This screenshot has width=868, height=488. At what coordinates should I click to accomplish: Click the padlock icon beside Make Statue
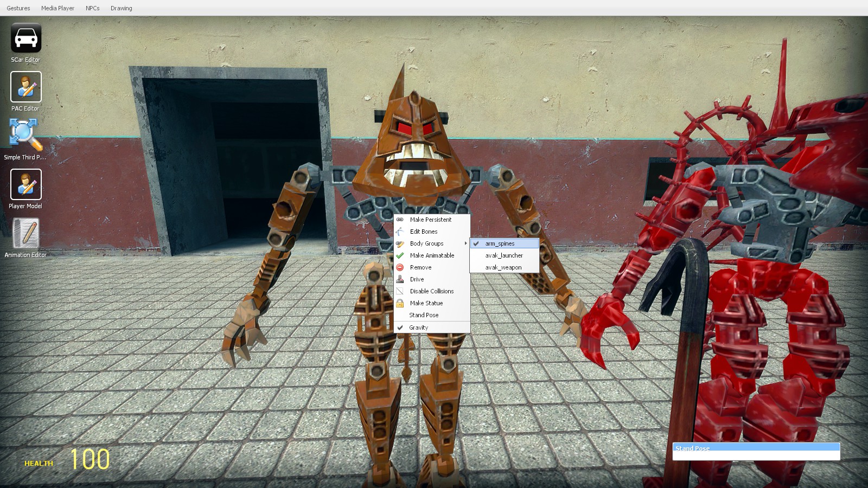click(400, 303)
